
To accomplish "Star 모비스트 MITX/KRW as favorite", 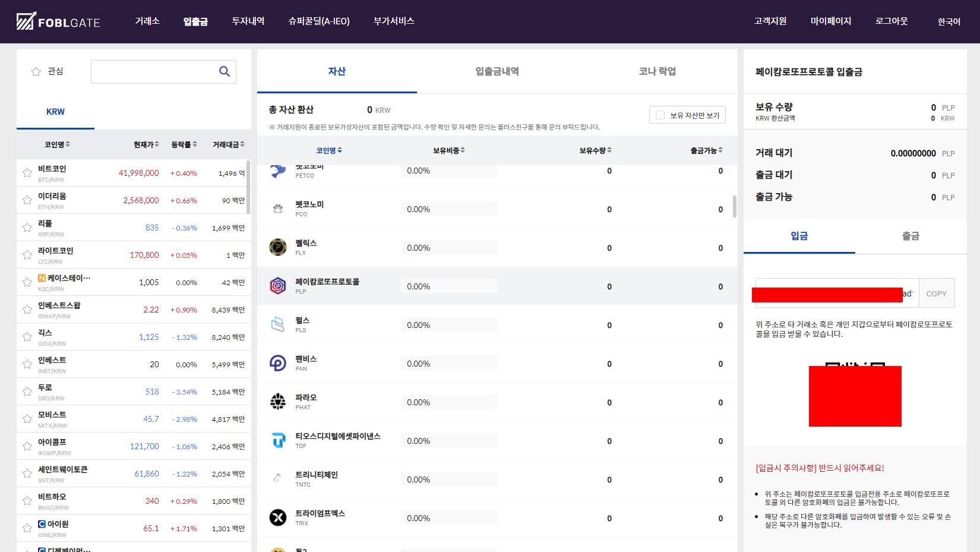I will tap(27, 419).
